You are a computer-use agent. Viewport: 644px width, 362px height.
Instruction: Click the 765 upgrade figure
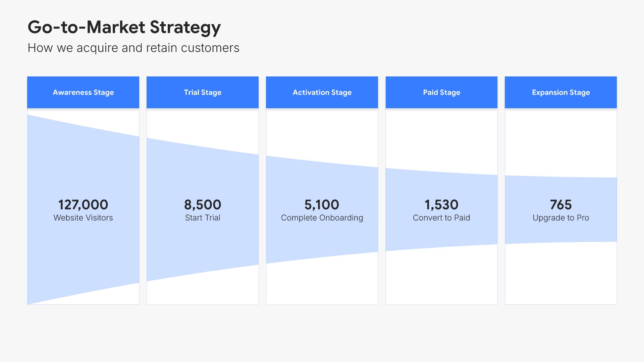pos(561,204)
